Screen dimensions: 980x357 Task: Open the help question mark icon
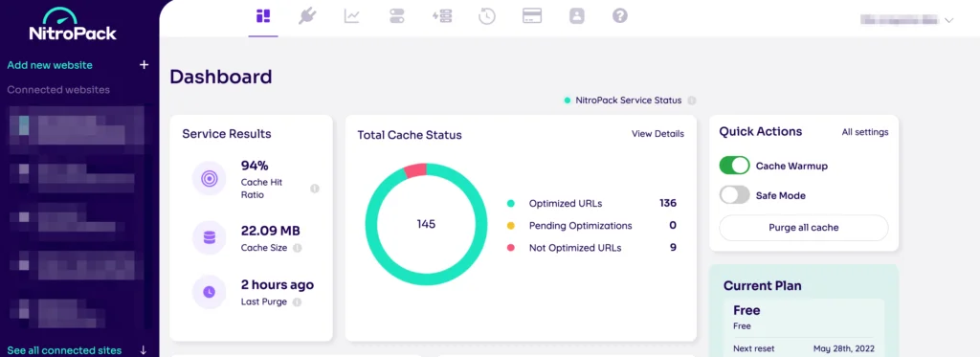tap(620, 16)
